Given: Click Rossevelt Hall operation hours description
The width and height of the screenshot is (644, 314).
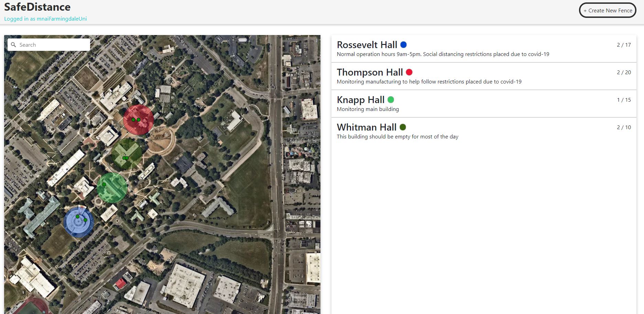Looking at the screenshot, I should 443,54.
